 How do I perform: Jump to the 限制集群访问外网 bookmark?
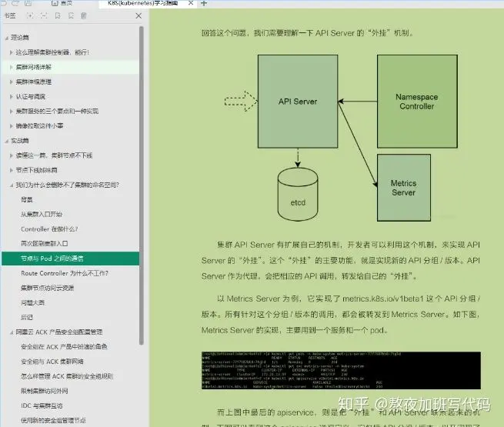click(x=45, y=391)
